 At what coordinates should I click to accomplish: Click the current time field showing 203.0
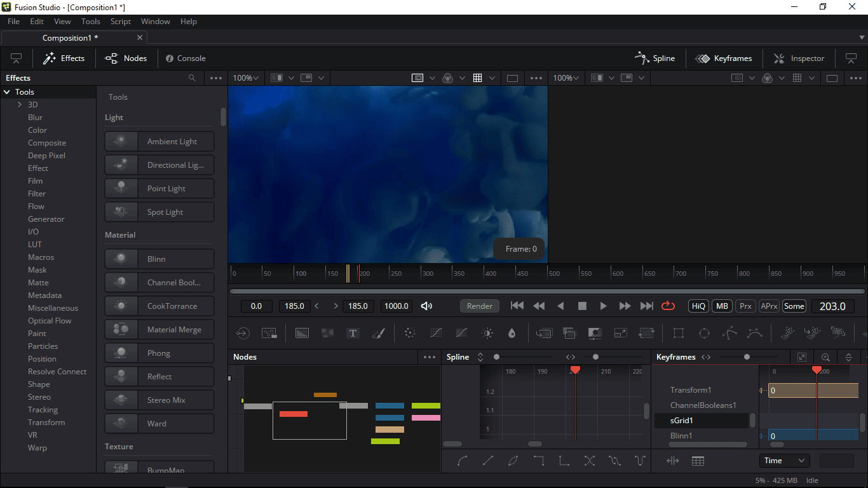tap(832, 306)
